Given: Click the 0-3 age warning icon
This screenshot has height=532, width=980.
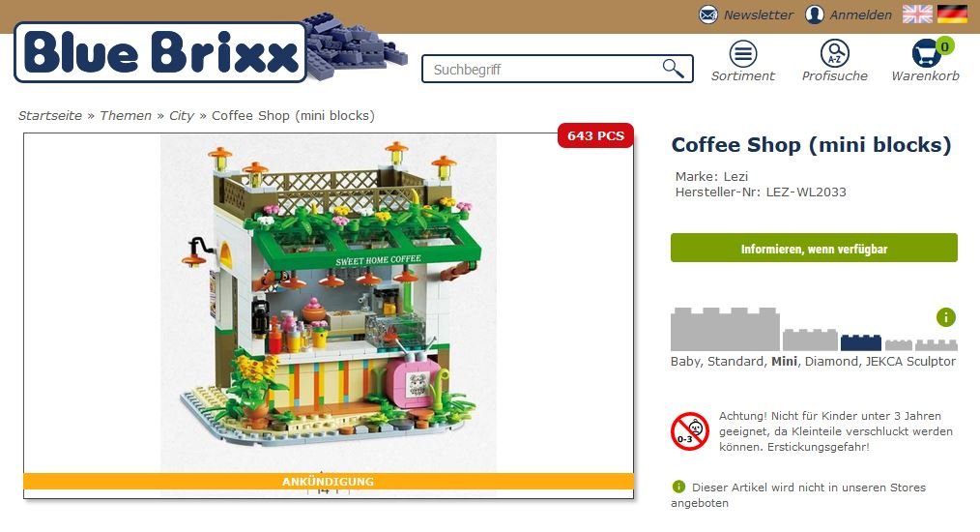Looking at the screenshot, I should click(689, 431).
